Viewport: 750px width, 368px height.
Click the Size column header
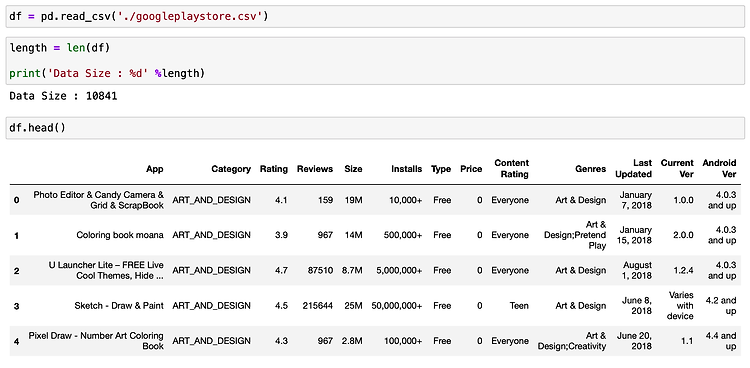353,169
